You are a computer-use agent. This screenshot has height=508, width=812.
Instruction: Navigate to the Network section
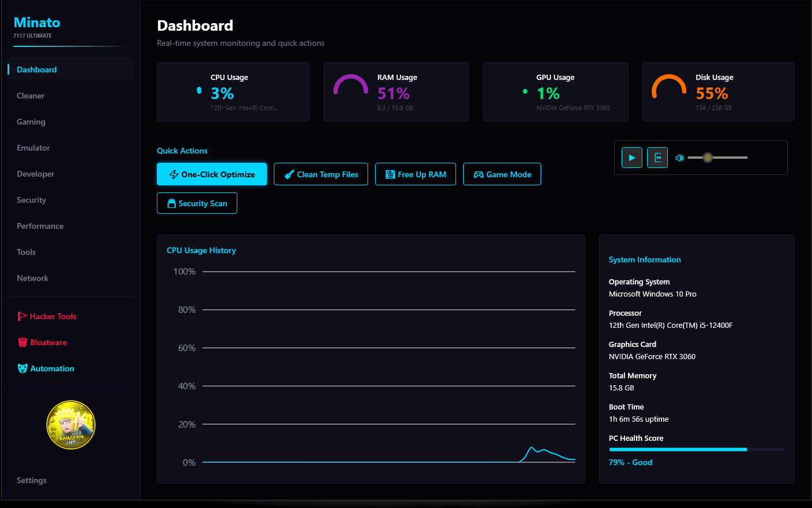point(32,278)
